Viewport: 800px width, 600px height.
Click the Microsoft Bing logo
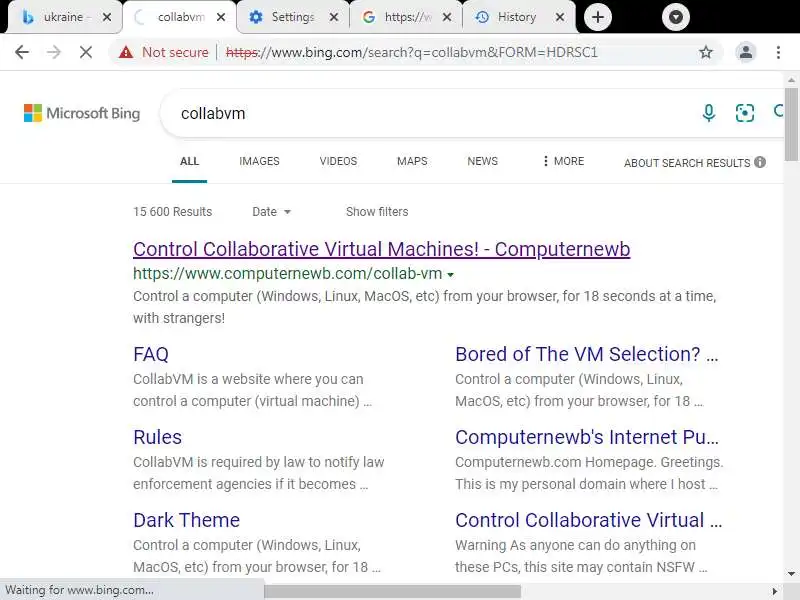pos(82,113)
